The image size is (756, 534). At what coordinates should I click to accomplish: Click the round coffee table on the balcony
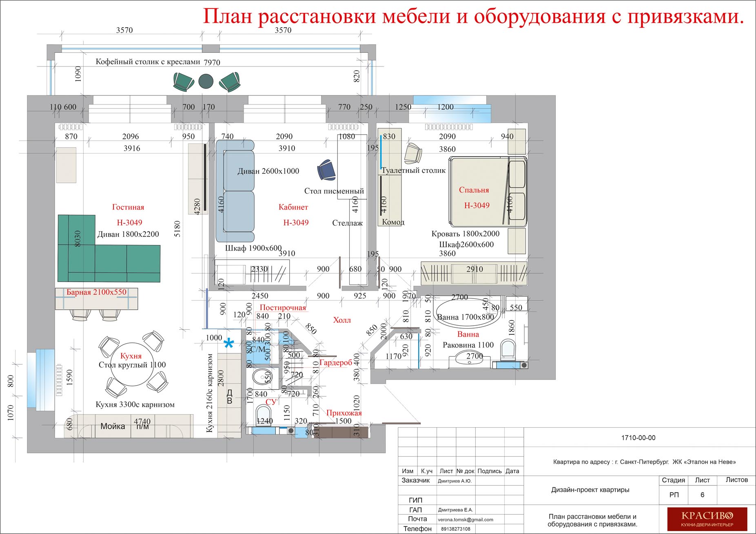point(206,81)
